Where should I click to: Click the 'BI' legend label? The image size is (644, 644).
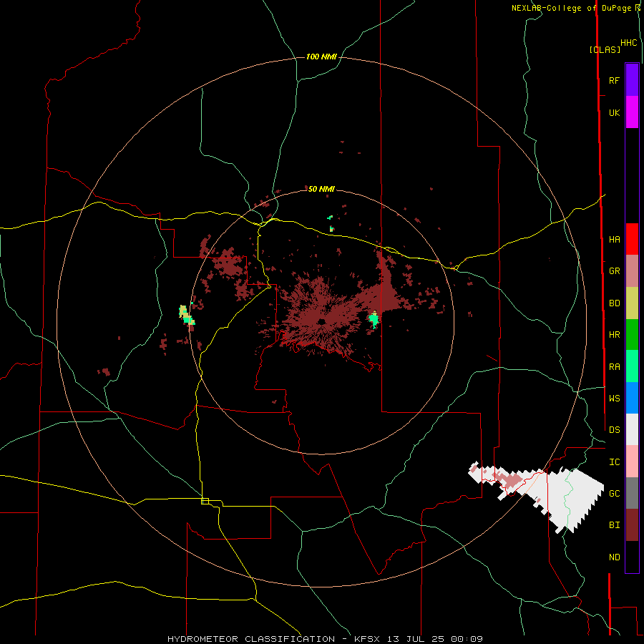coord(615,525)
